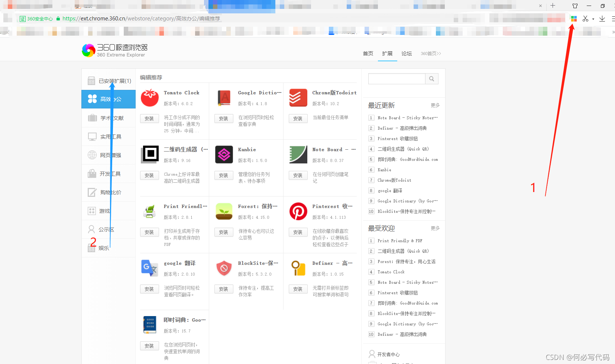The width and height of the screenshot is (615, 364).
Task: Click the 360安全中心 certificate badge
Action: [36, 19]
